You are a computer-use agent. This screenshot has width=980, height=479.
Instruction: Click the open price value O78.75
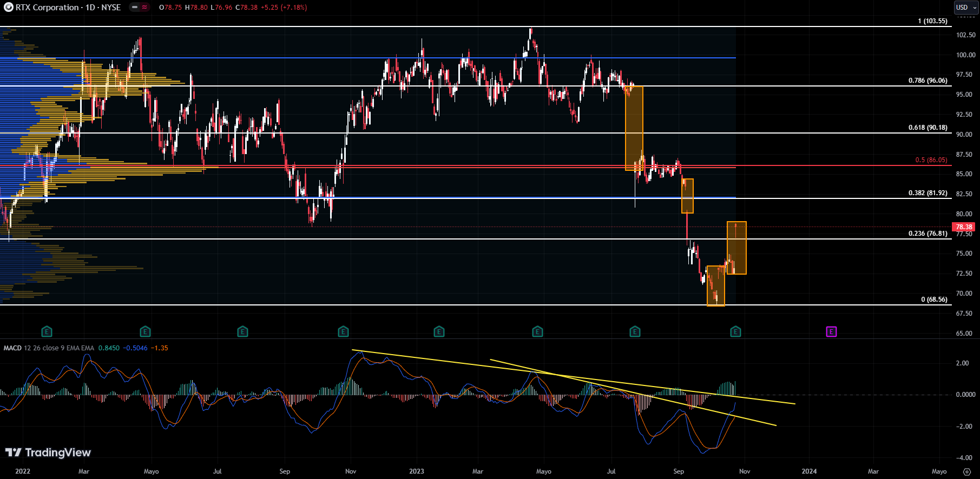170,8
